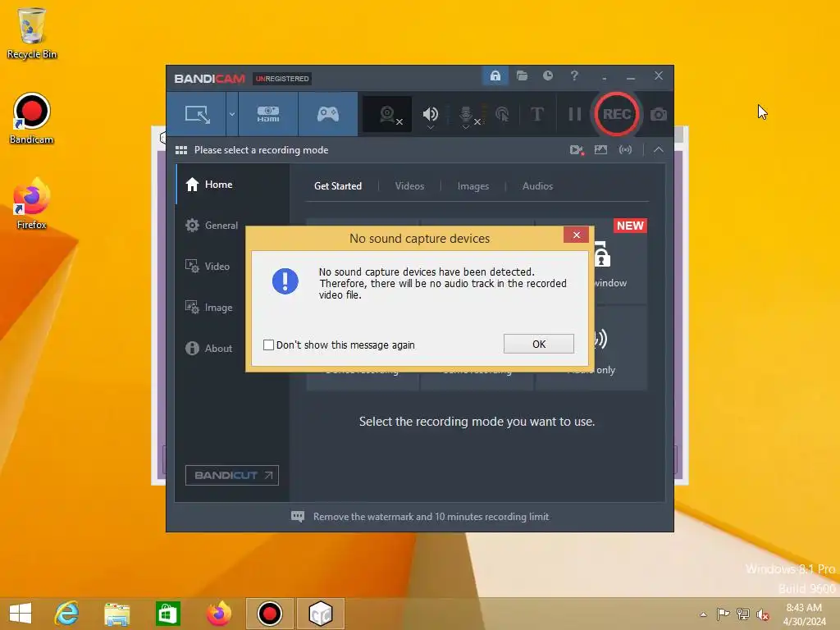Take screenshot with camera icon
This screenshot has height=630, width=840.
coord(659,114)
